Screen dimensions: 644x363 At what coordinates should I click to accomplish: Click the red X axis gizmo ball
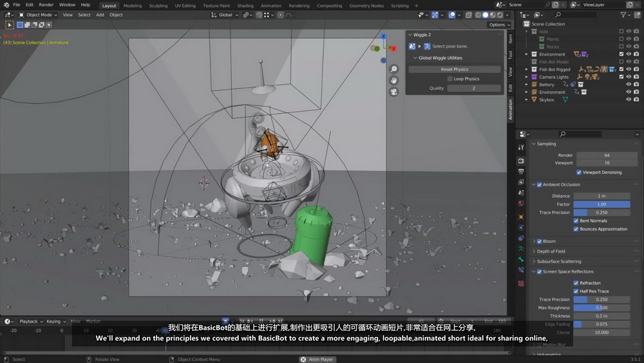[x=393, y=48]
